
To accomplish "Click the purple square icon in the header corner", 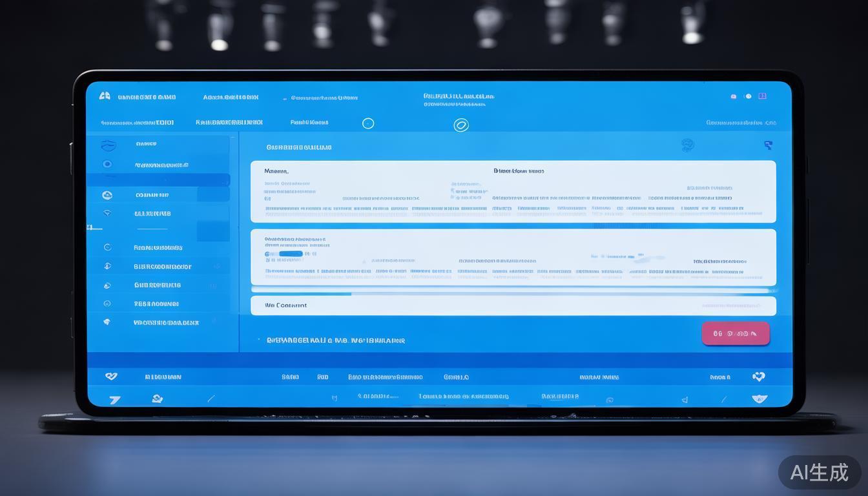I will tap(762, 96).
